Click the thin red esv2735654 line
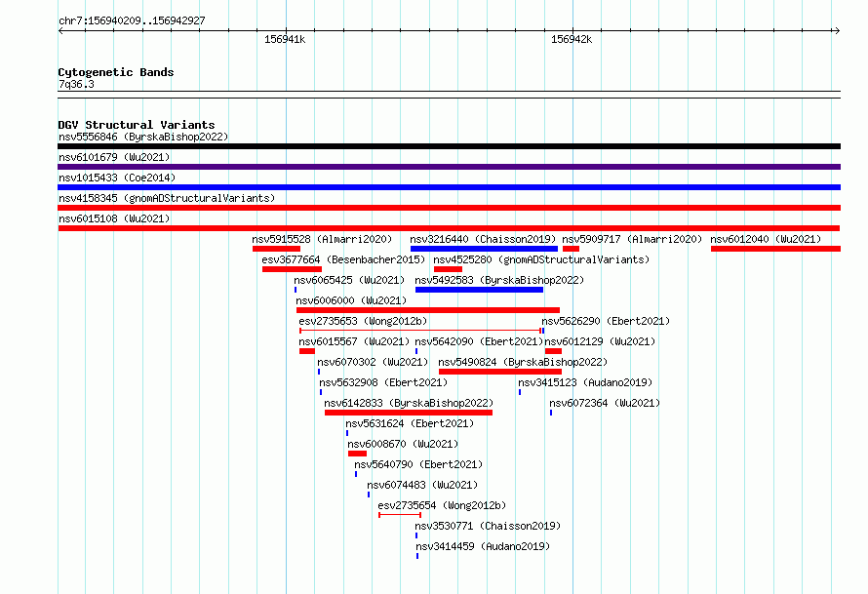Screen dimensions: 868x594 pos(400,515)
